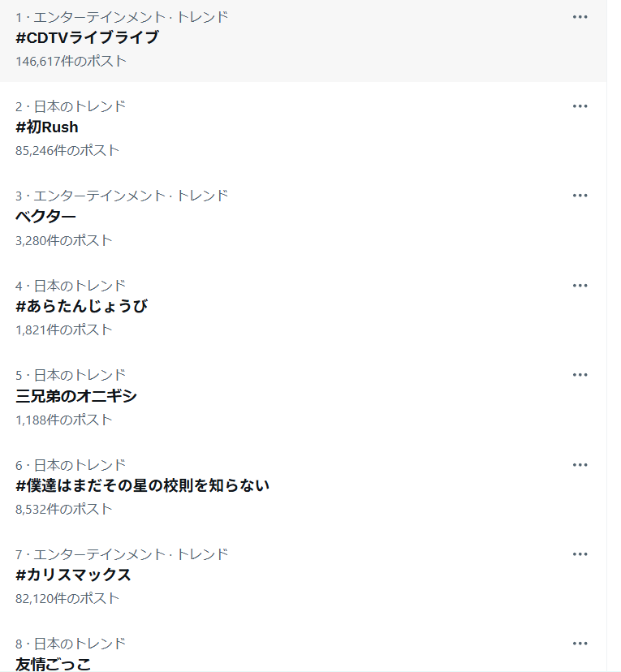Click the 146,617件のポスト count
Screen dimensions: 621x672
[x=71, y=61]
